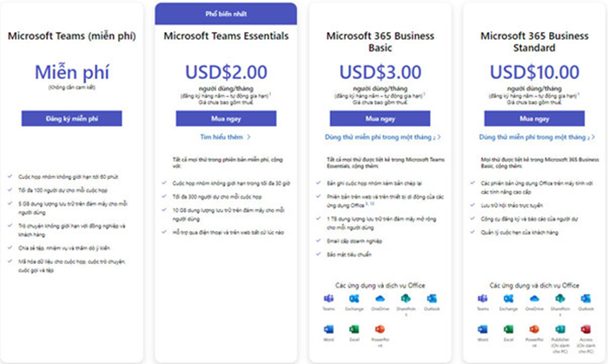Open the "Tìm hiểu thêm" link
The width and height of the screenshot is (608, 364).
point(225,137)
